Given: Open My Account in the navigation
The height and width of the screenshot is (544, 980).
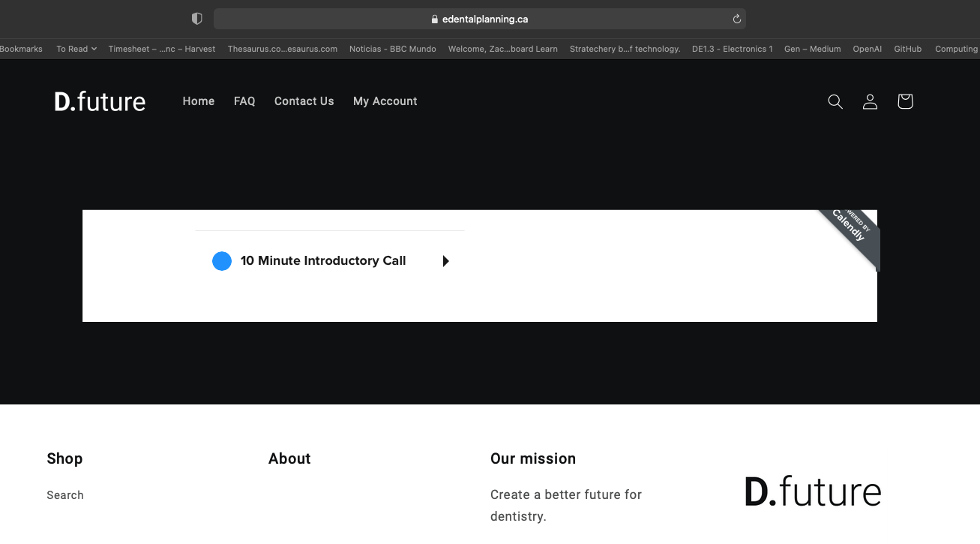Looking at the screenshot, I should (385, 101).
